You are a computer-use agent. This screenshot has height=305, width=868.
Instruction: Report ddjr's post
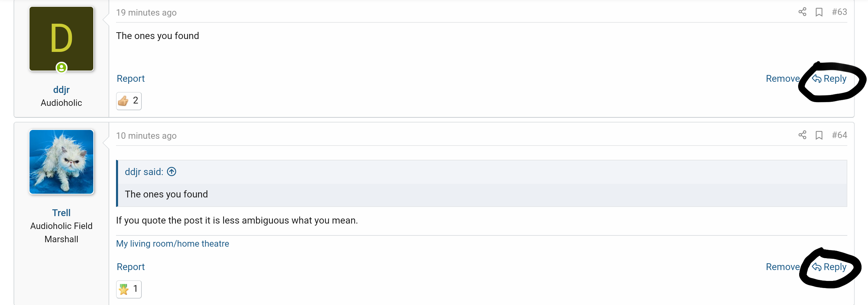click(131, 79)
